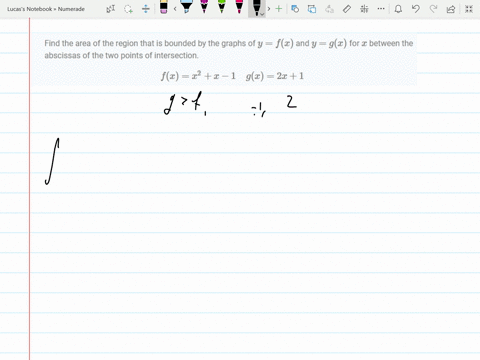The width and height of the screenshot is (480, 360).
Task: Click the handwritten g > f note
Action: pyautogui.click(x=184, y=103)
